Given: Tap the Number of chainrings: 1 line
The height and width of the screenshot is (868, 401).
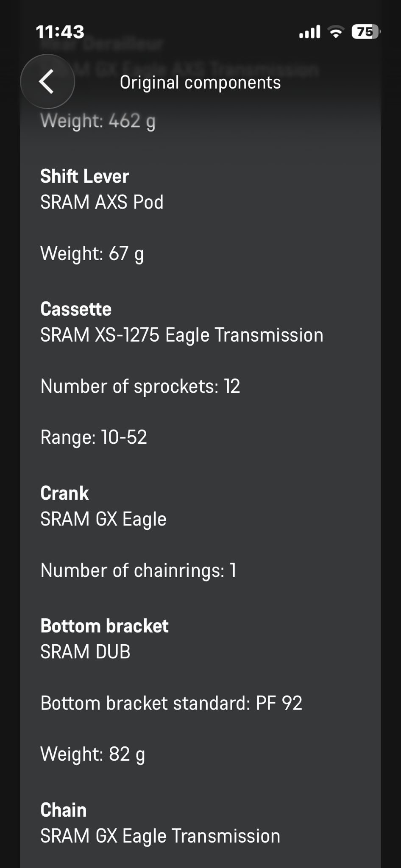Looking at the screenshot, I should coord(138,570).
